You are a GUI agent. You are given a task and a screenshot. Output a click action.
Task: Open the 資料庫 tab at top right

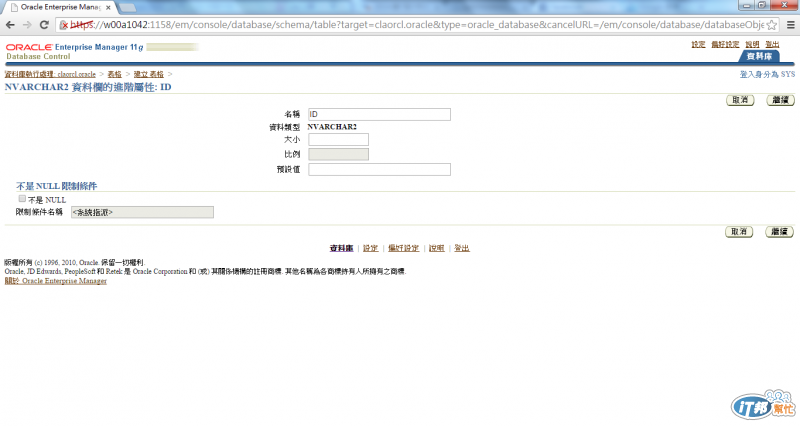click(x=759, y=56)
